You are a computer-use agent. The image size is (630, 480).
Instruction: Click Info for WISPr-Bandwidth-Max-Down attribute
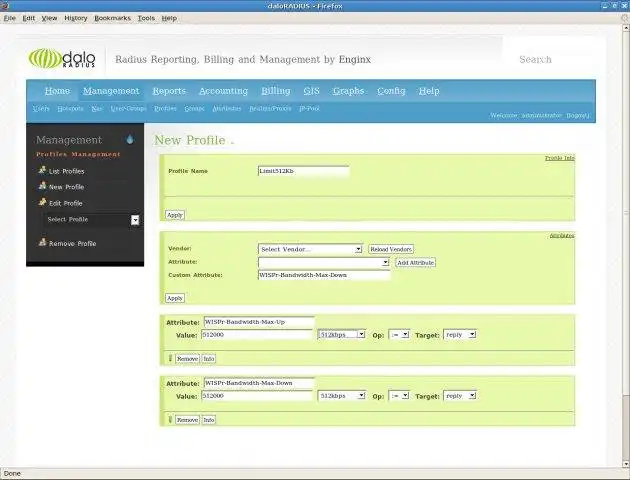(209, 420)
